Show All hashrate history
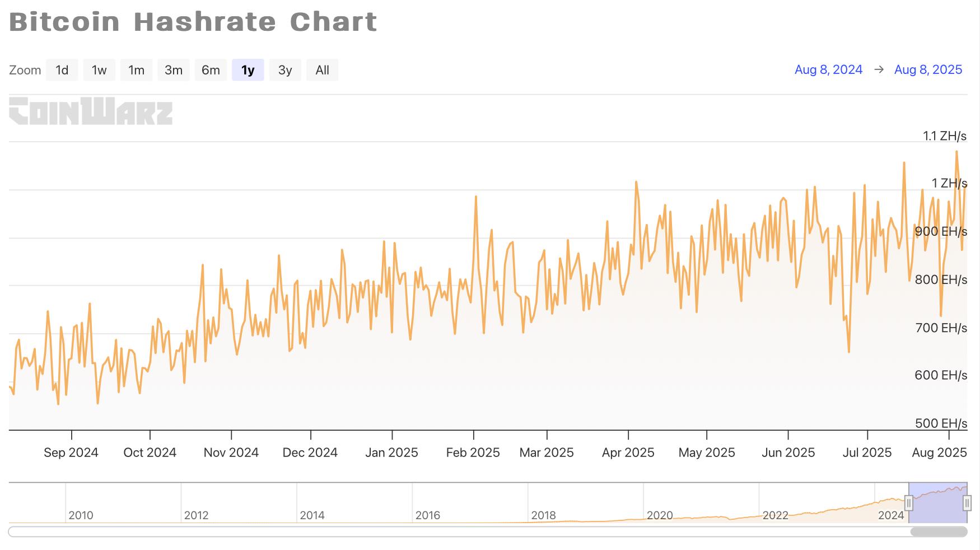 tap(322, 70)
